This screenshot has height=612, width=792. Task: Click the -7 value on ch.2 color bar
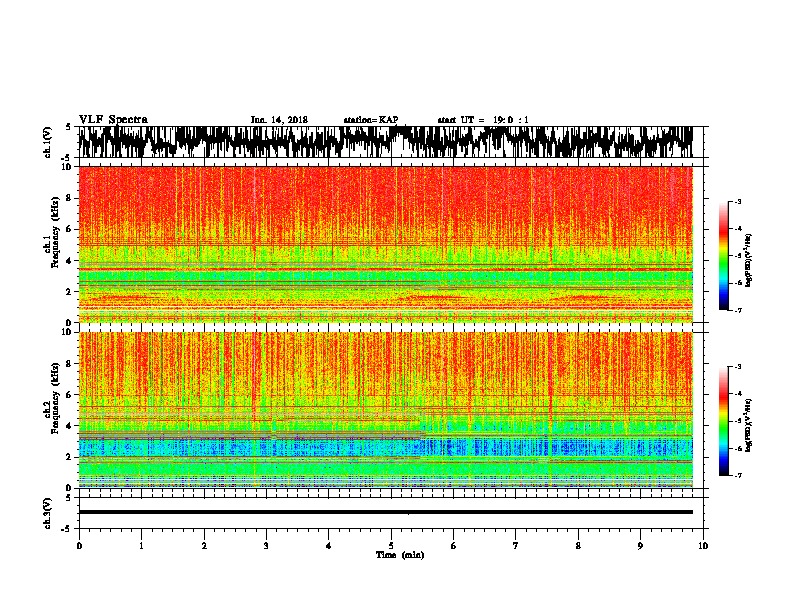(x=737, y=475)
